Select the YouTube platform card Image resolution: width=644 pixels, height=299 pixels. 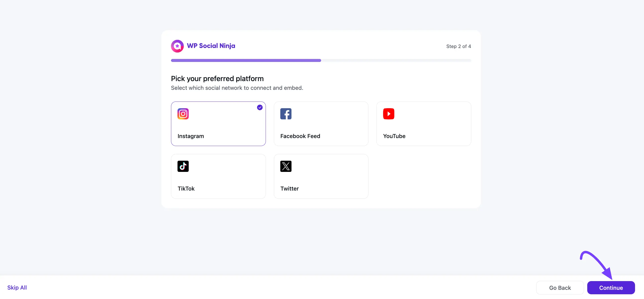[x=423, y=124]
